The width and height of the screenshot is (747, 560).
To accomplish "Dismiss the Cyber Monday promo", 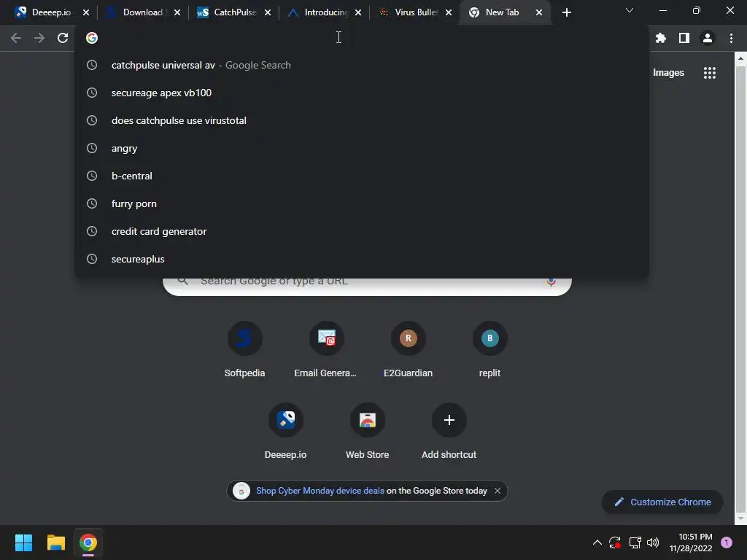I will click(x=498, y=491).
